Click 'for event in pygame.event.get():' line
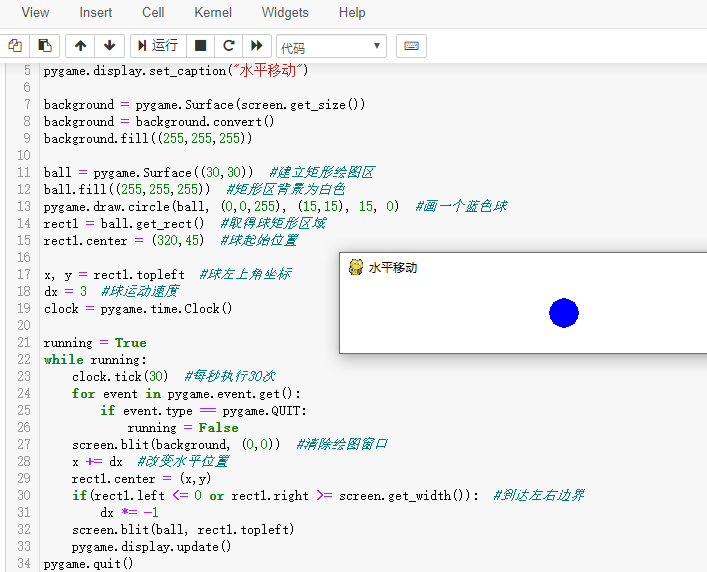This screenshot has width=707, height=572. pyautogui.click(x=186, y=394)
